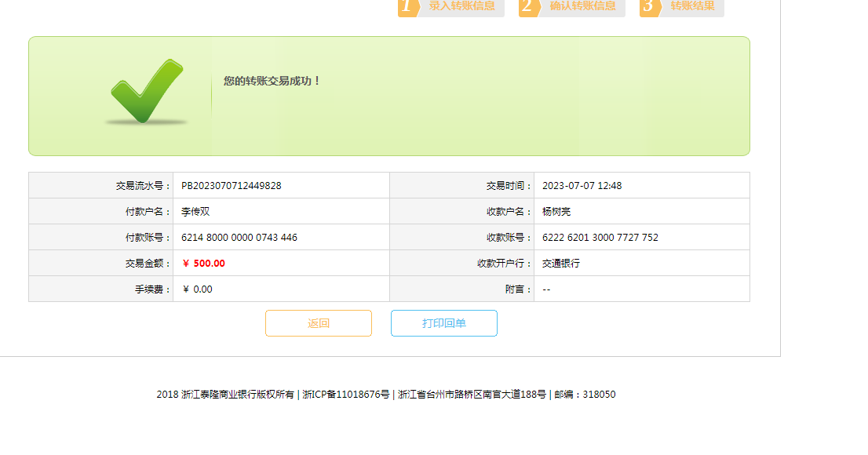Click the red ¥ 500.00 transaction amount

(203, 264)
